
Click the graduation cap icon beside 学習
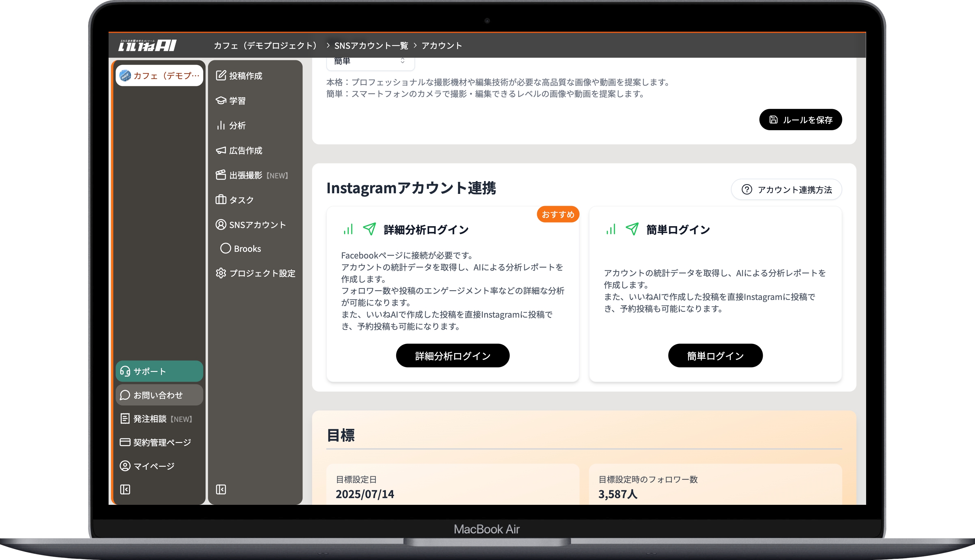tap(221, 100)
